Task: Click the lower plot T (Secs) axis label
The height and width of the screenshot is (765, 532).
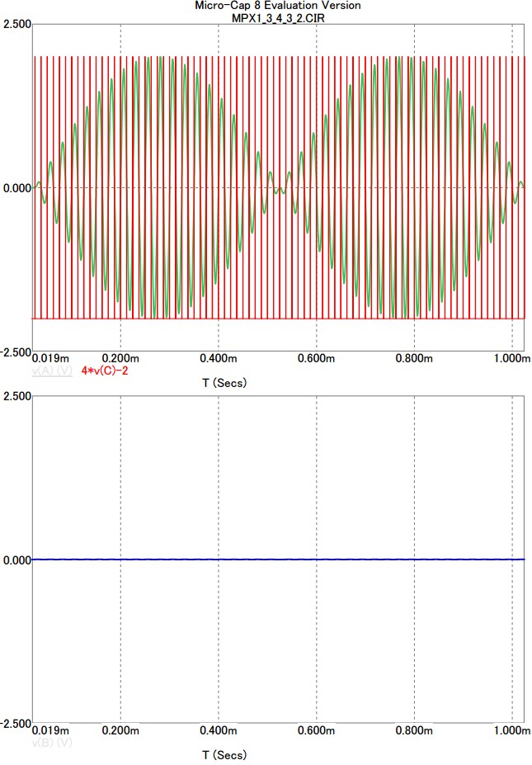Action: tap(224, 755)
